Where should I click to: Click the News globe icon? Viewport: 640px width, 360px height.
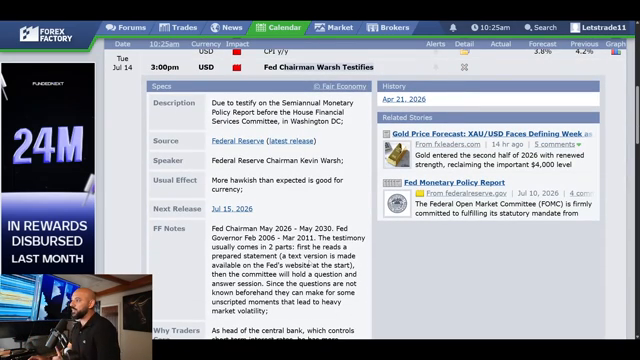[215, 27]
